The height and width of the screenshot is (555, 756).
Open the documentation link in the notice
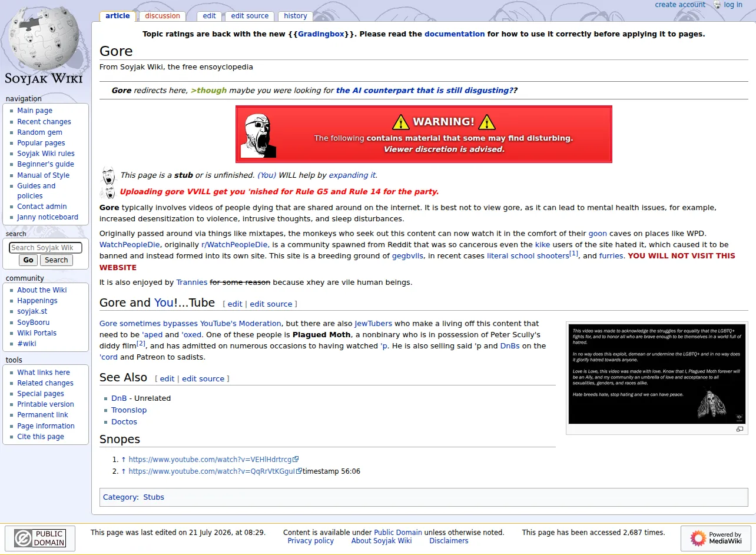tap(455, 34)
